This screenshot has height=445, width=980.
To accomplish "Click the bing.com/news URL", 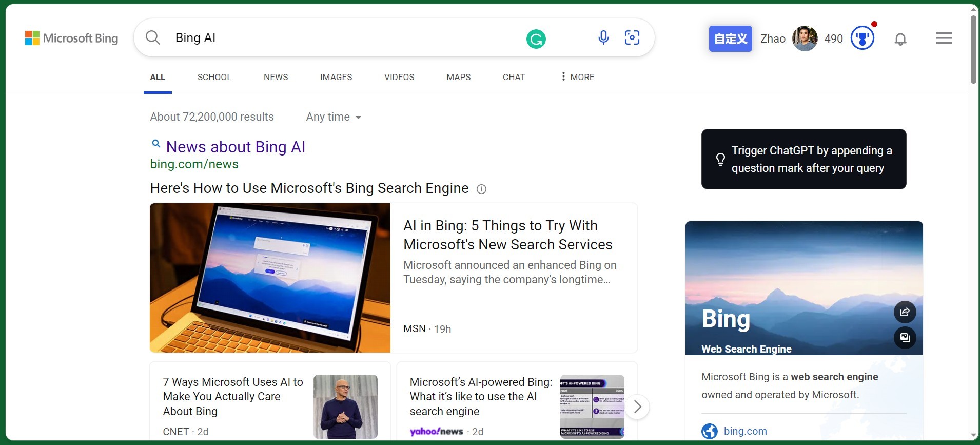I will 194,164.
